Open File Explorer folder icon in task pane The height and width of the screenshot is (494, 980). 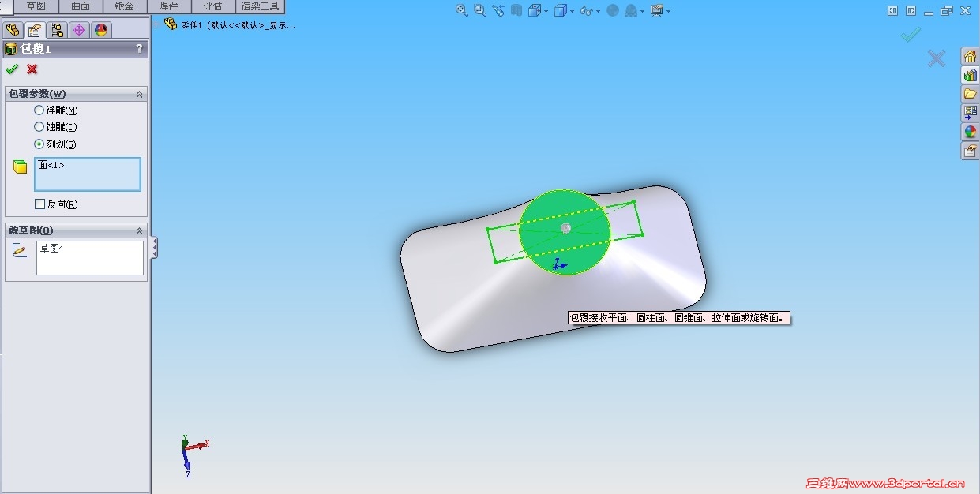click(970, 94)
